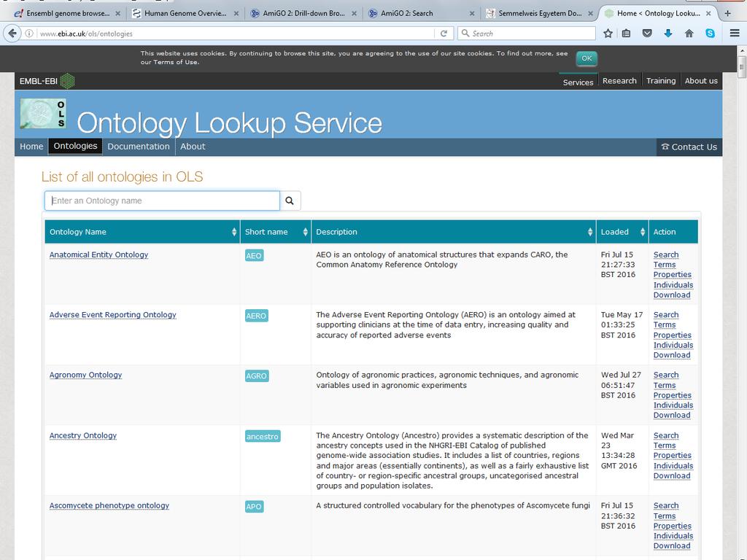Open the Agronomy Ontology link
Image resolution: width=747 pixels, height=560 pixels.
point(86,376)
